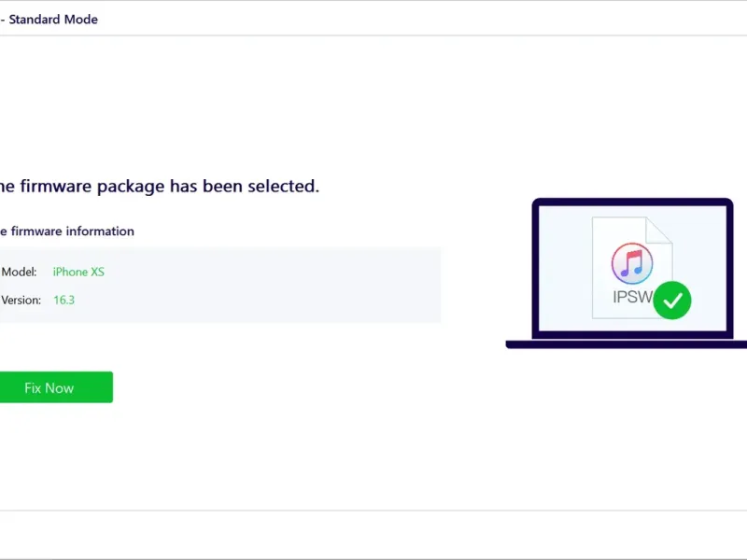Click the empty footer bar at the bottom

(x=373, y=534)
